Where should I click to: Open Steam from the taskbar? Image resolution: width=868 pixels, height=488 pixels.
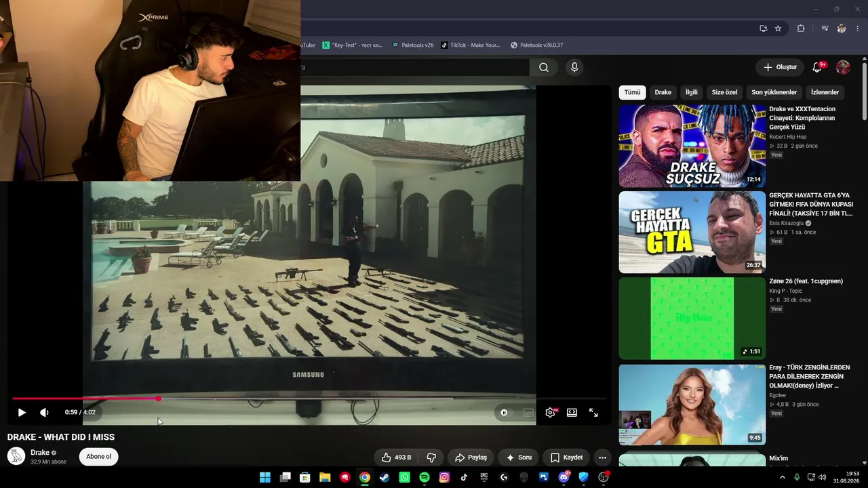click(x=384, y=477)
